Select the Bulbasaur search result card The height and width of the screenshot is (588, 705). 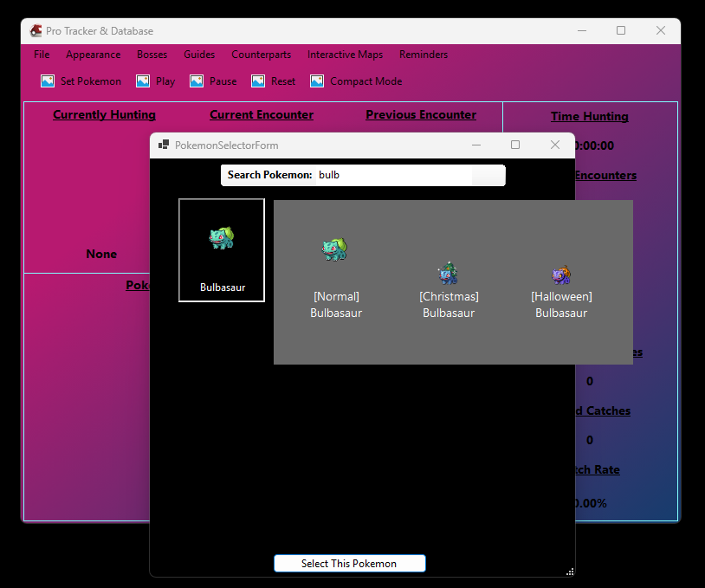click(x=222, y=250)
